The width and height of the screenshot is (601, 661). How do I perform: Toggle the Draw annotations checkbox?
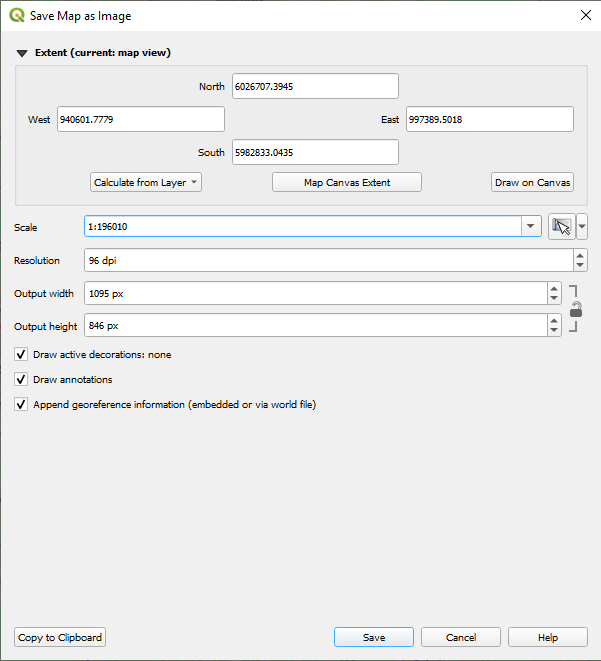[x=21, y=380]
